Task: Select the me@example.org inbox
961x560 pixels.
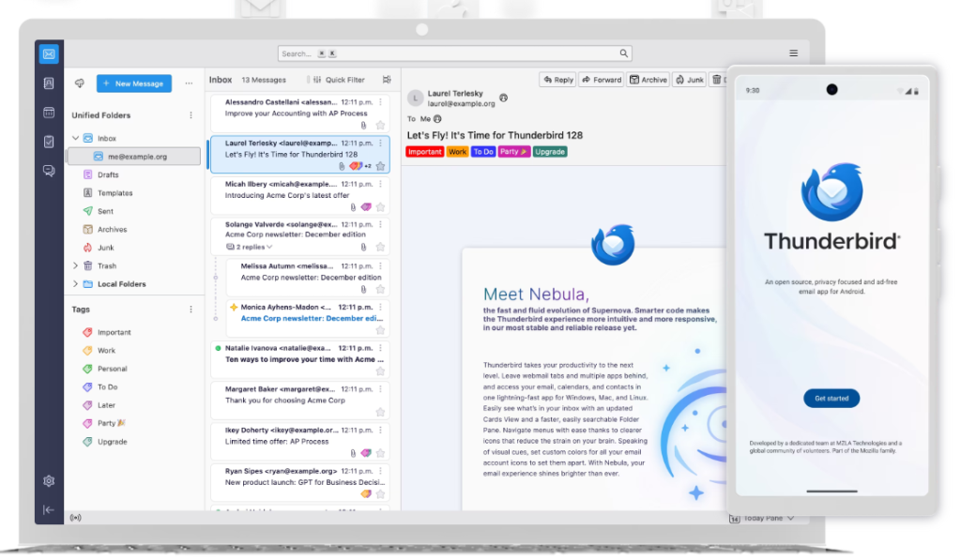Action: coord(134,157)
